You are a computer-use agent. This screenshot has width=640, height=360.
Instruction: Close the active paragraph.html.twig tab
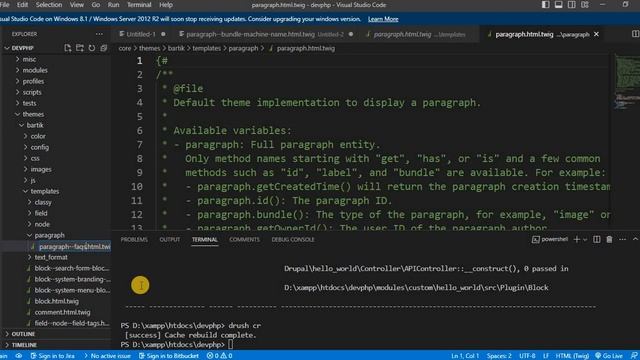[x=596, y=34]
